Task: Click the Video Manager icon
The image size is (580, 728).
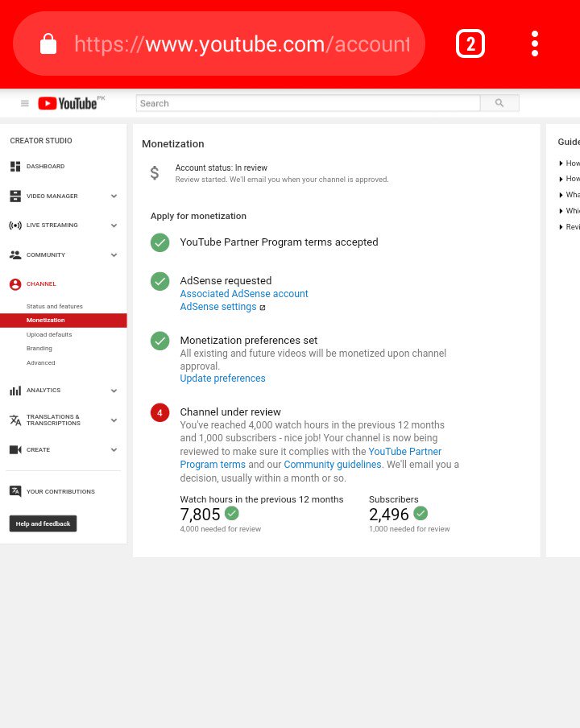Action: tap(15, 196)
